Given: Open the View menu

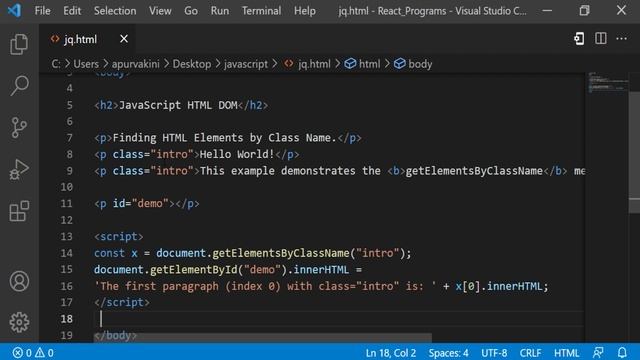Looking at the screenshot, I should point(160,11).
